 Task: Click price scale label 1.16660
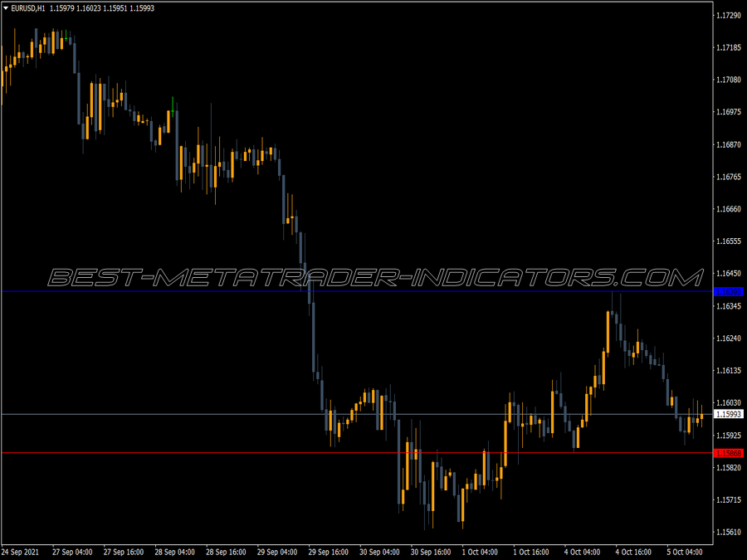729,208
